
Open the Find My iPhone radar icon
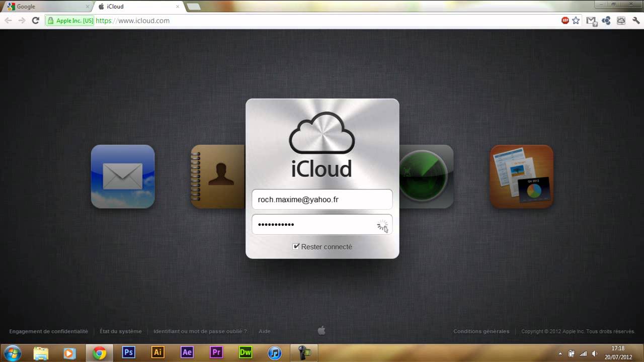click(x=428, y=176)
